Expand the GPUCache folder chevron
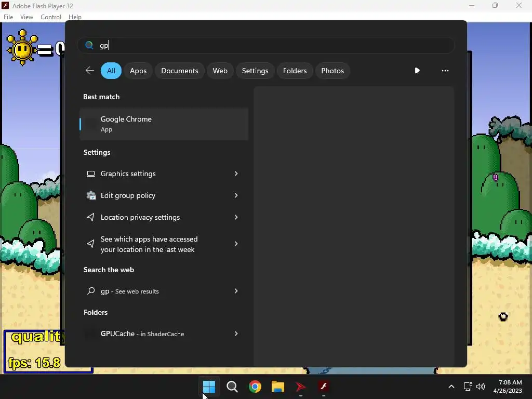This screenshot has width=532, height=399. [x=236, y=334]
